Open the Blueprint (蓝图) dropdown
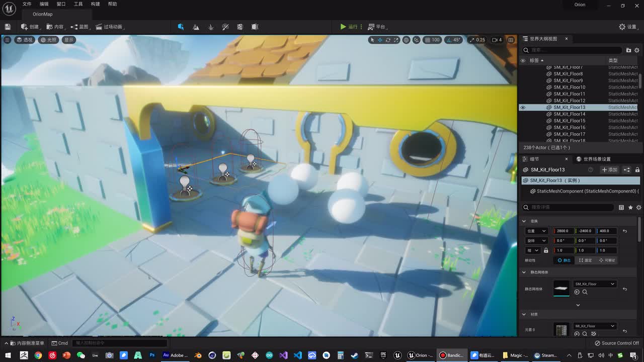644x362 pixels. click(x=80, y=27)
